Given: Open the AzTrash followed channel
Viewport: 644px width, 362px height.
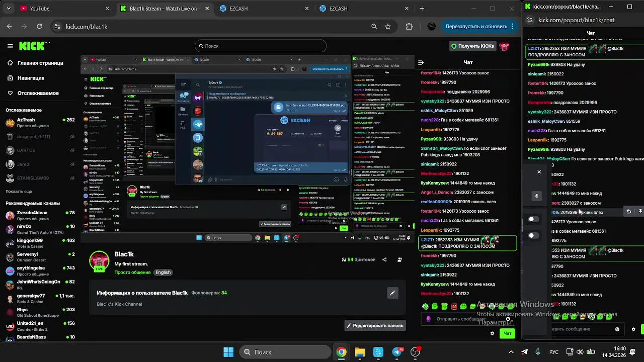Looking at the screenshot, I should click(40, 122).
